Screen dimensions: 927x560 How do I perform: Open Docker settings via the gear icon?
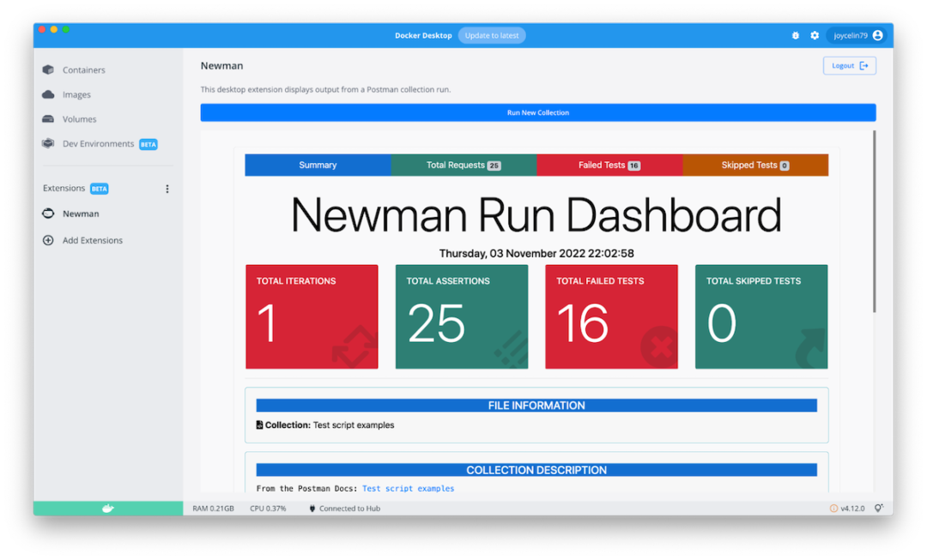[x=814, y=35]
